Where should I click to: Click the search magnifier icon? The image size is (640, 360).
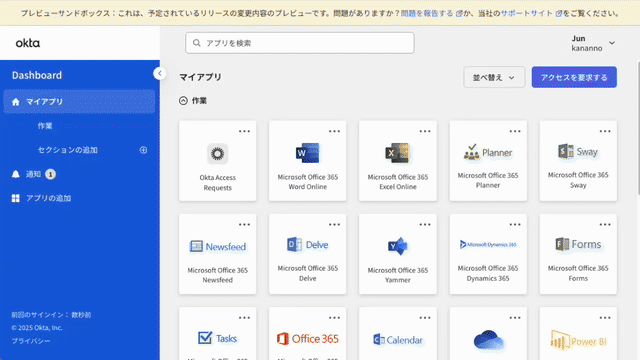(x=197, y=43)
